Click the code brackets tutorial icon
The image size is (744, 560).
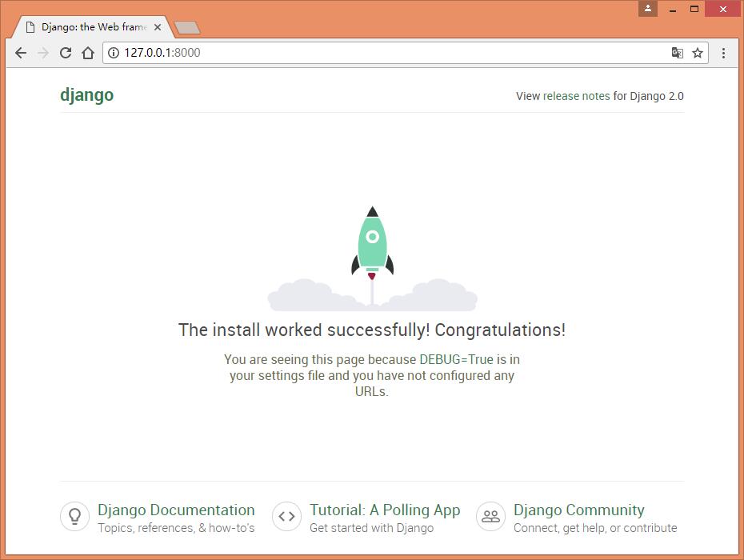coord(286,516)
